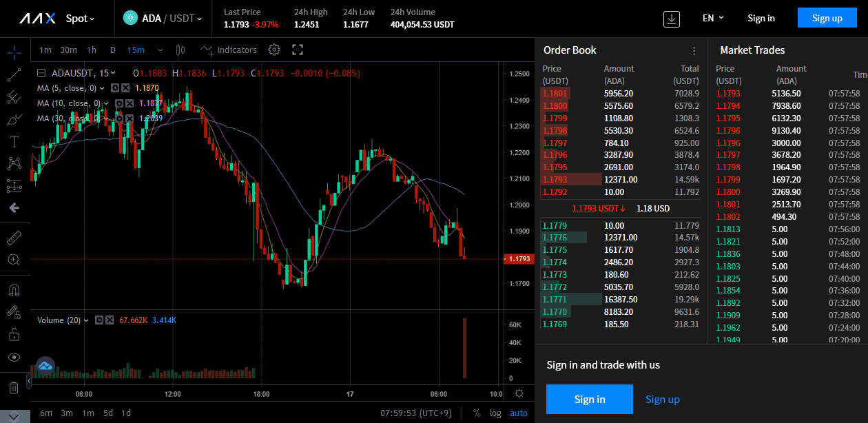The image size is (868, 423).
Task: Select the trend line drawing tool
Action: [x=14, y=75]
